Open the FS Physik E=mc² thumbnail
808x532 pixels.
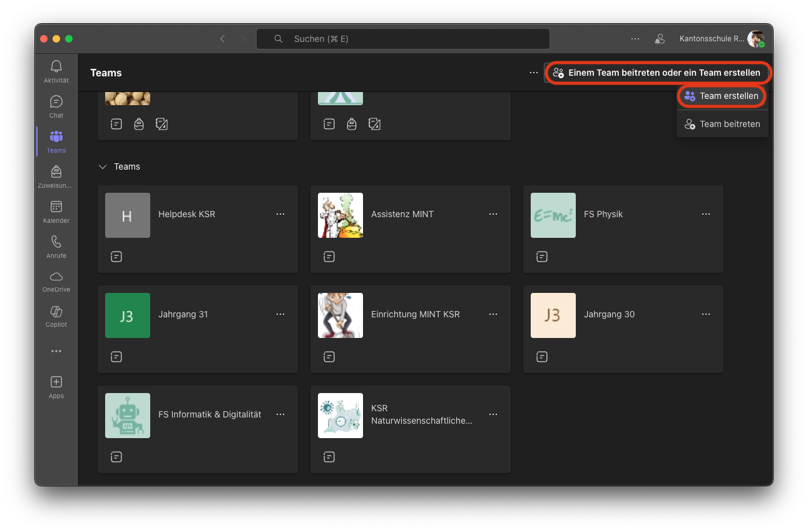pyautogui.click(x=553, y=215)
